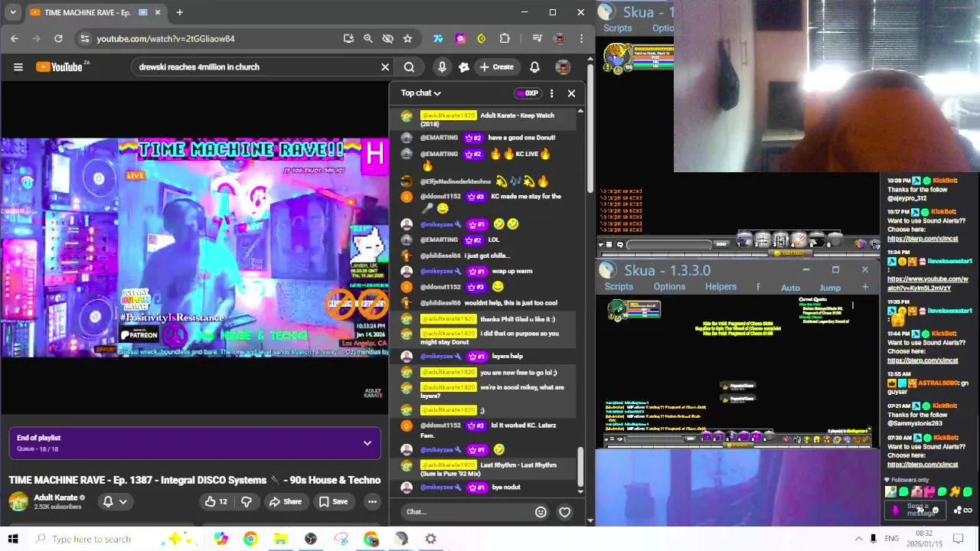This screenshot has height=551, width=980.
Task: Share the video
Action: point(285,501)
